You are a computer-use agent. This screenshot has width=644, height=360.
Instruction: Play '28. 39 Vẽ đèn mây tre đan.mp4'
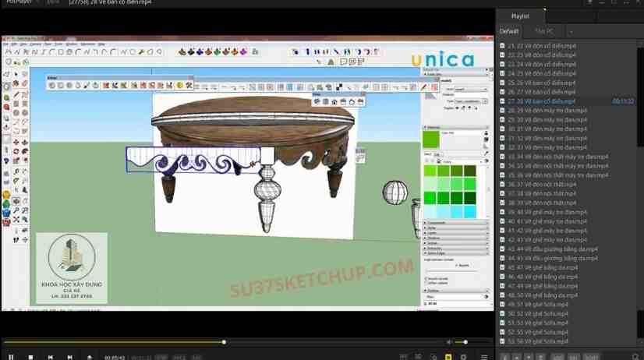tap(546, 111)
